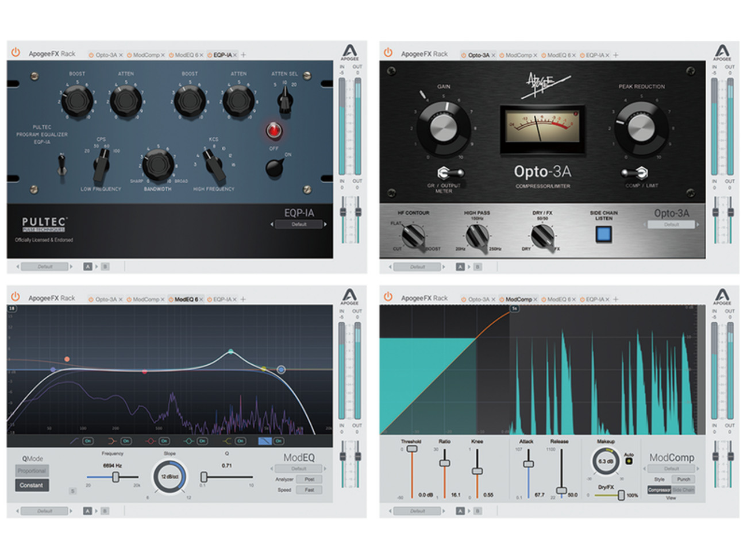Toggle power icon in the ModComp rack window
Viewport: 747px width, 560px height.
point(388,297)
